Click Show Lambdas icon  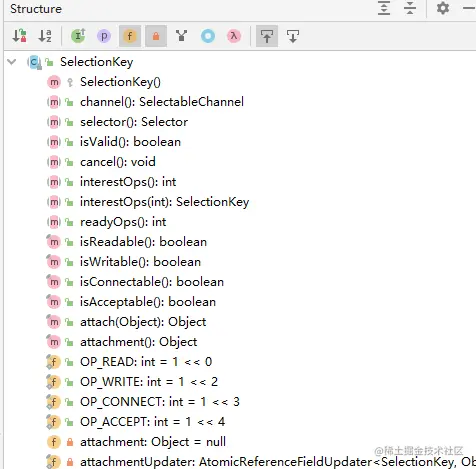[x=234, y=36]
